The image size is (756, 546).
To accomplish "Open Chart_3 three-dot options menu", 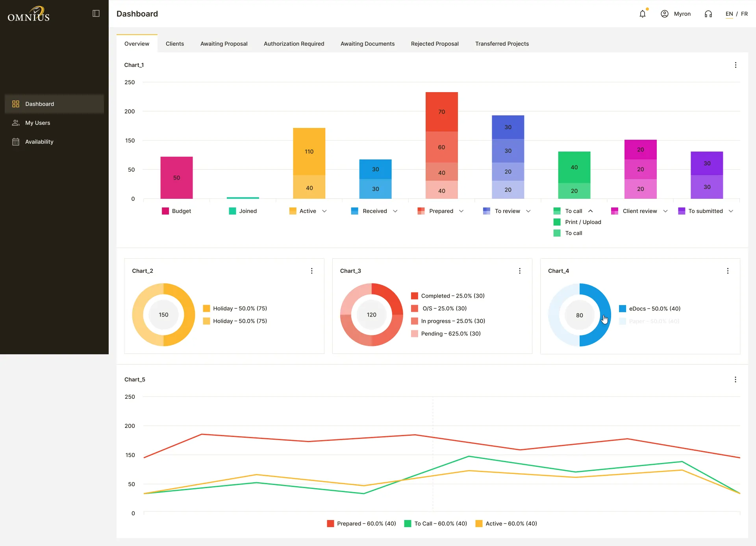I will pyautogui.click(x=520, y=271).
